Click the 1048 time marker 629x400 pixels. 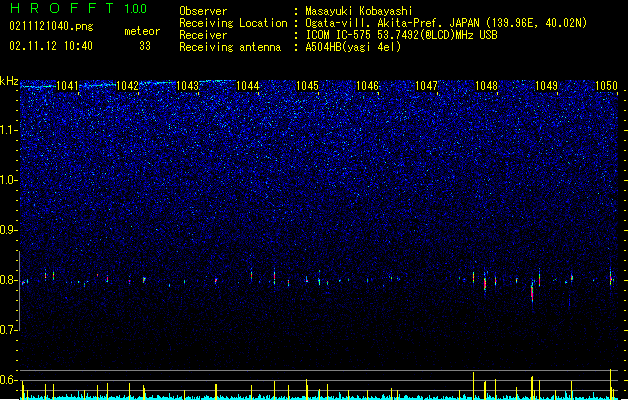(486, 86)
